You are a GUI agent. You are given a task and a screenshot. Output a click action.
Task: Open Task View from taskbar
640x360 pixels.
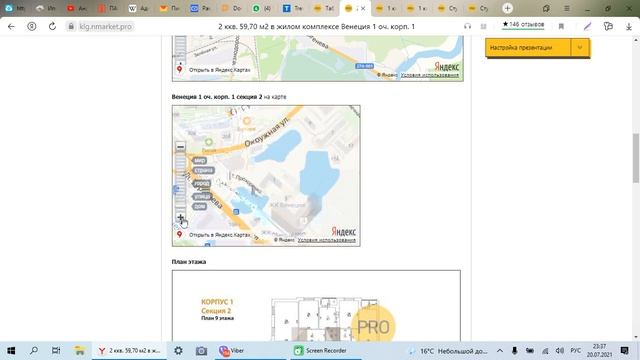click(x=56, y=351)
